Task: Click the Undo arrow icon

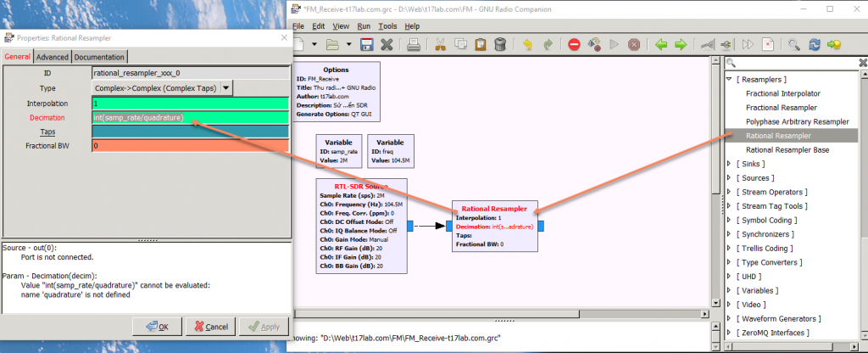Action: 527,43
